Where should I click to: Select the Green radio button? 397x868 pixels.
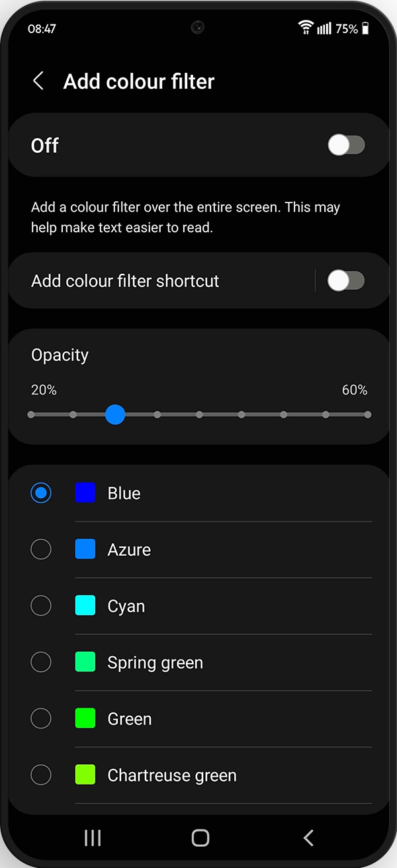tap(41, 718)
